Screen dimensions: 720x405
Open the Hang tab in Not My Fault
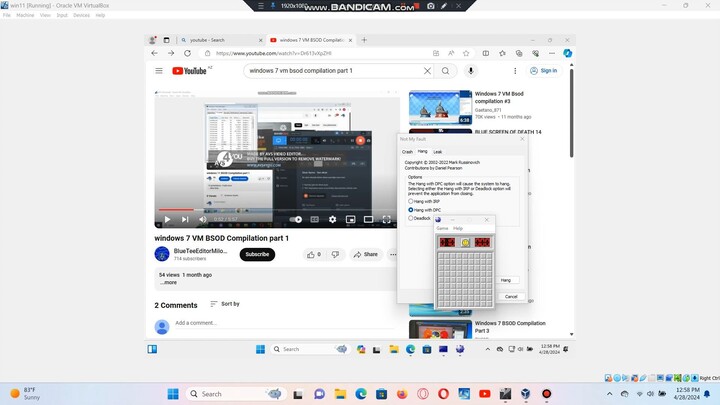(422, 151)
